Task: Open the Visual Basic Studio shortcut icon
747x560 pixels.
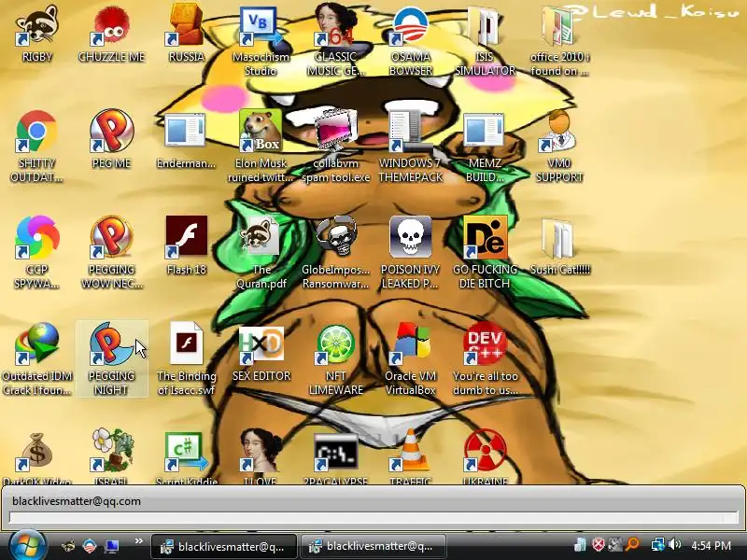Action: click(261, 25)
